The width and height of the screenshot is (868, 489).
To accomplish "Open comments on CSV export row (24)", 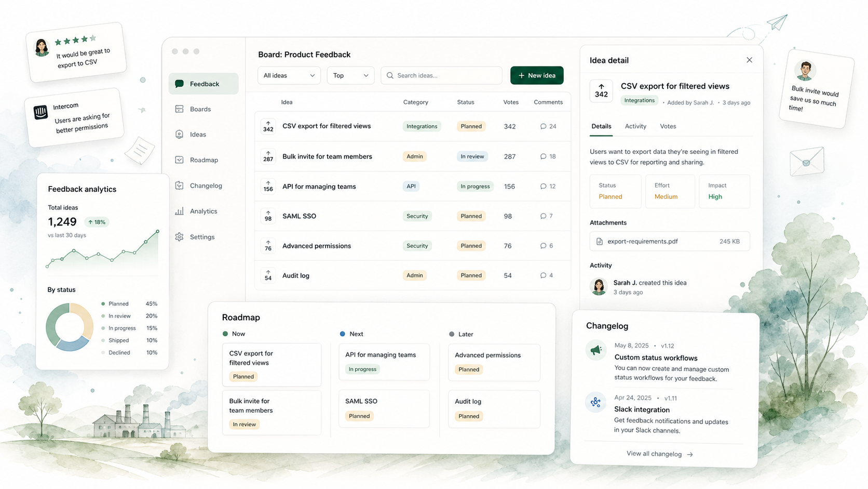I will pyautogui.click(x=548, y=126).
